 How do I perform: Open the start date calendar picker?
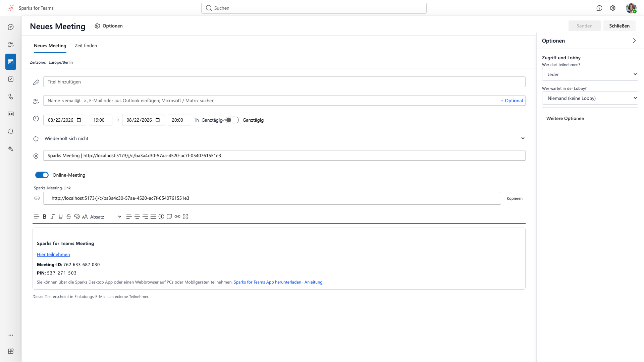[x=79, y=120]
